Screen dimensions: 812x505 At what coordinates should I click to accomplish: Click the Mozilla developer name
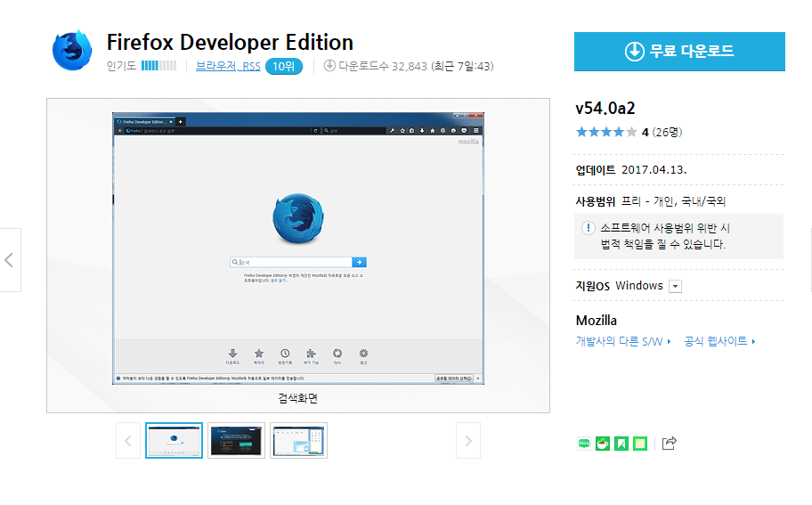596,321
